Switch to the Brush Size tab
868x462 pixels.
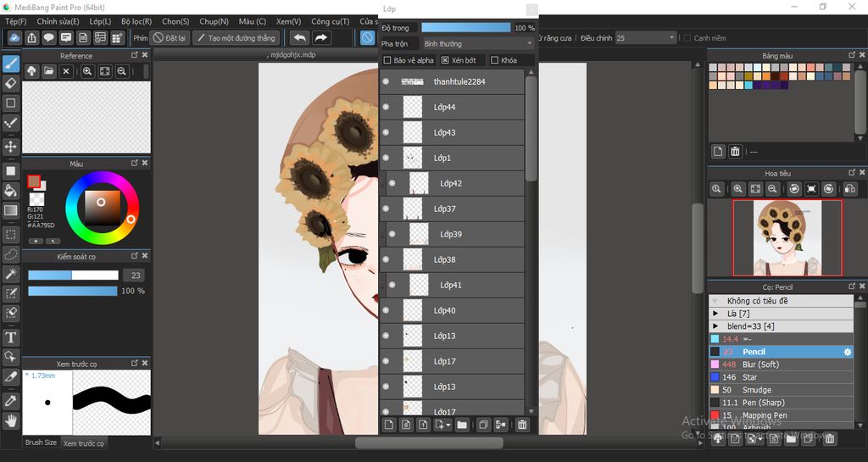(41, 443)
